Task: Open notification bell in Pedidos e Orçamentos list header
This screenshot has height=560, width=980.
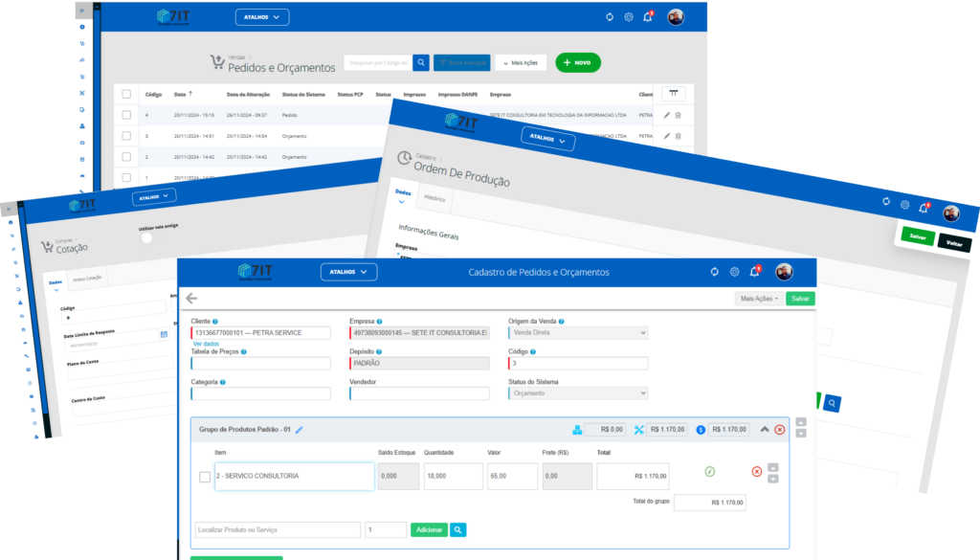Action: tap(648, 17)
